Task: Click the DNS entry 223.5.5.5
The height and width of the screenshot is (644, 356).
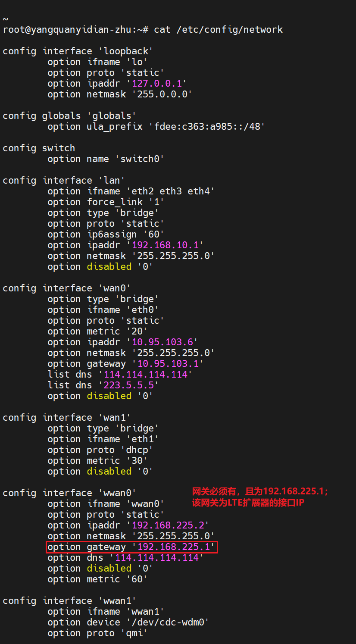Action: [128, 385]
